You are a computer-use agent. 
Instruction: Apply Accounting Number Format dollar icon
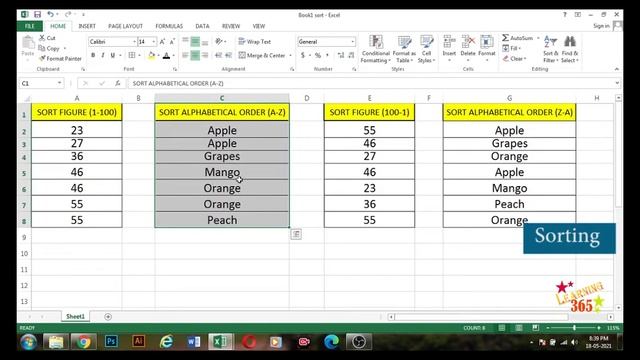pos(303,55)
